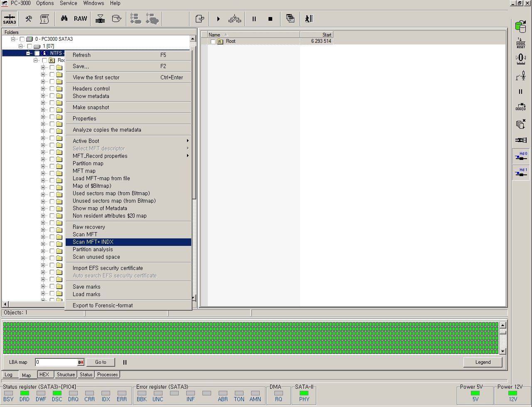Collapse the Root node in folder tree

36,60
